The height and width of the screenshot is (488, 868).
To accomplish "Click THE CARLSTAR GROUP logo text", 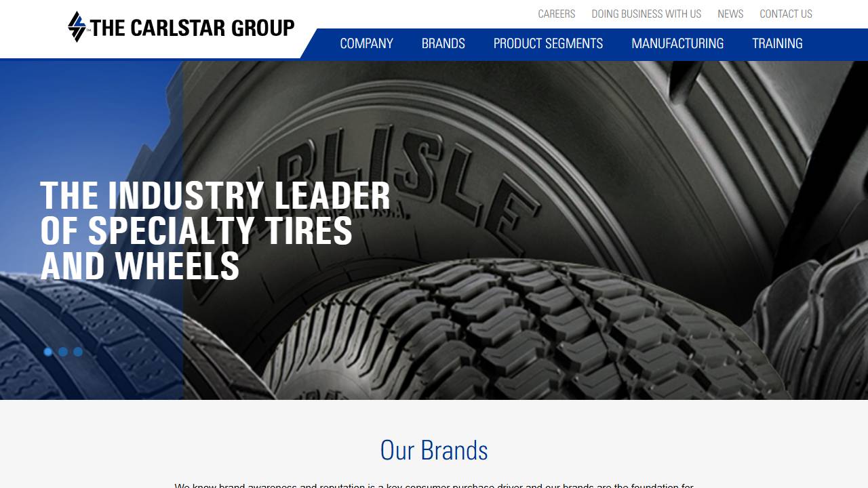I will 193,28.
